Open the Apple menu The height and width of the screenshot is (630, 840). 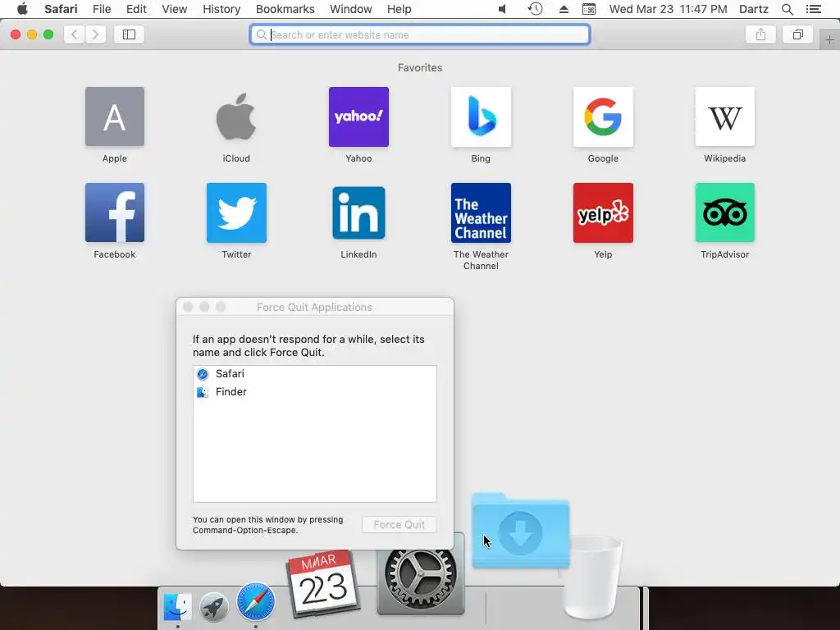[22, 9]
